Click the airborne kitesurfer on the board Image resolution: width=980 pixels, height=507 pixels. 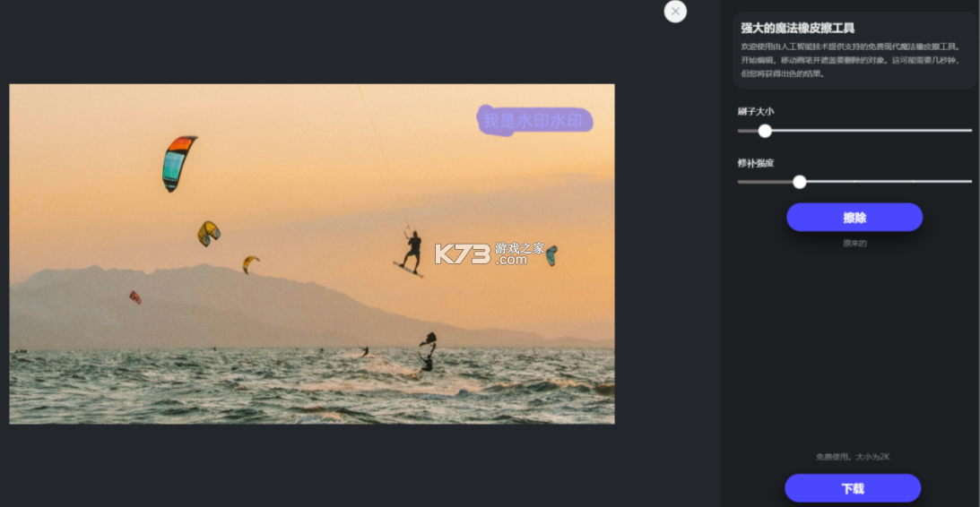[411, 254]
